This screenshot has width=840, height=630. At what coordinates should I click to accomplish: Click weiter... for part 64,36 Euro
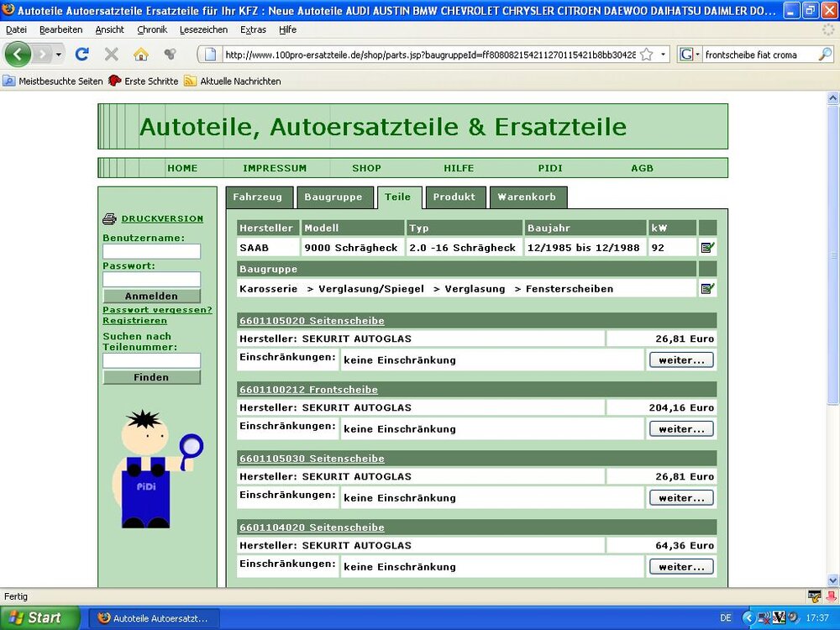pyautogui.click(x=681, y=567)
